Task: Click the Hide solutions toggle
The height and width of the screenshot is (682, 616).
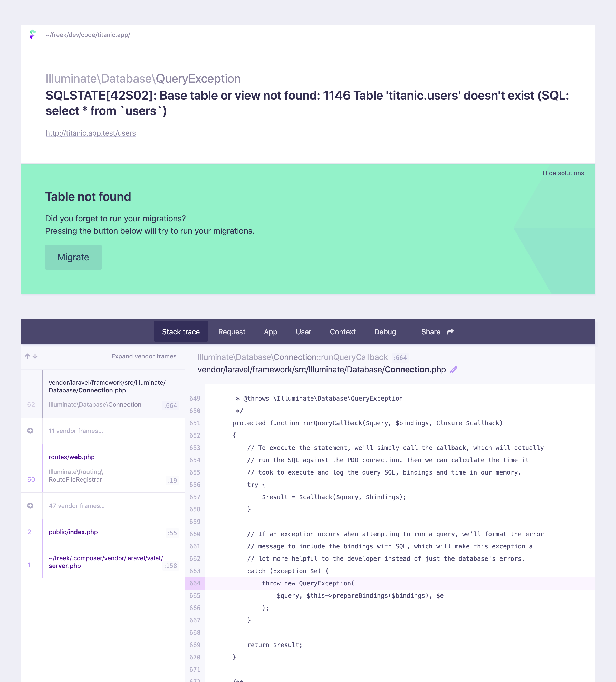Action: coord(563,173)
